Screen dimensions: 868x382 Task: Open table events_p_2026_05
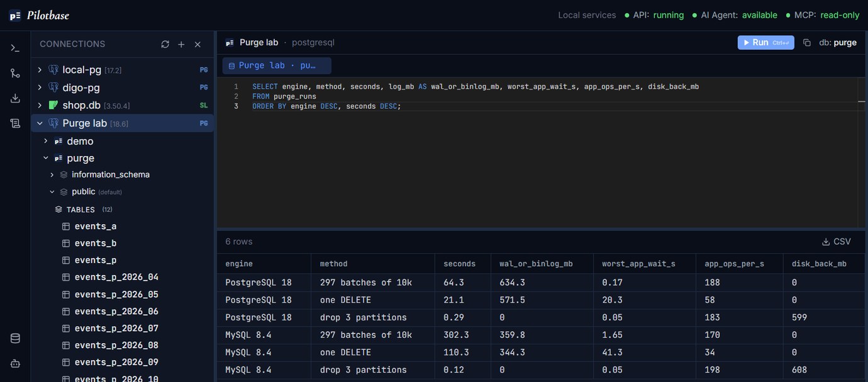[116, 294]
